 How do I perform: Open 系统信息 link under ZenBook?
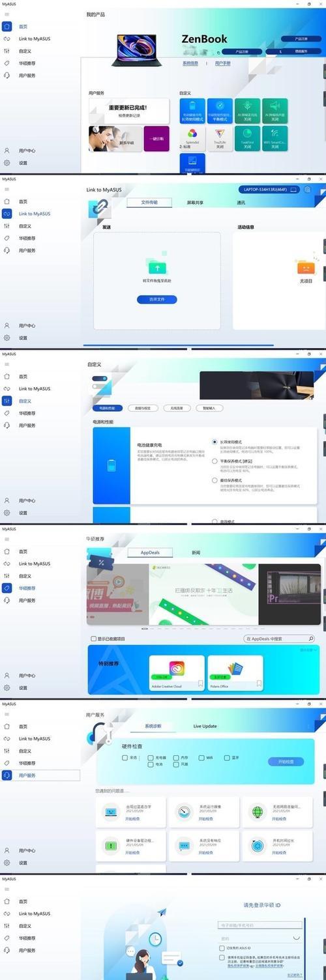tap(190, 63)
